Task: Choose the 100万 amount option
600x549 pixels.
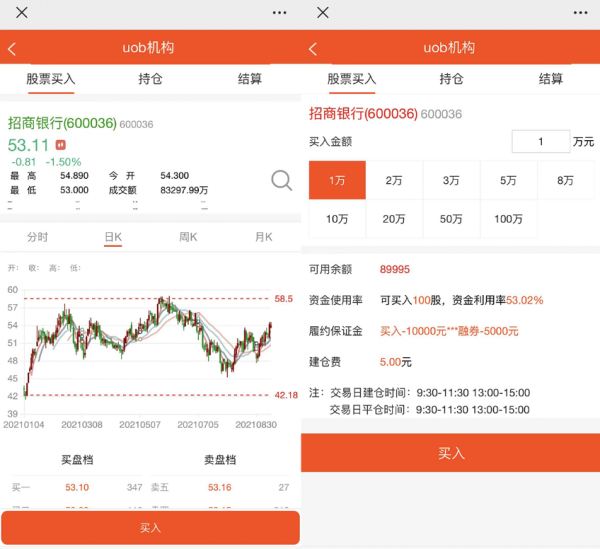Action: [x=509, y=219]
